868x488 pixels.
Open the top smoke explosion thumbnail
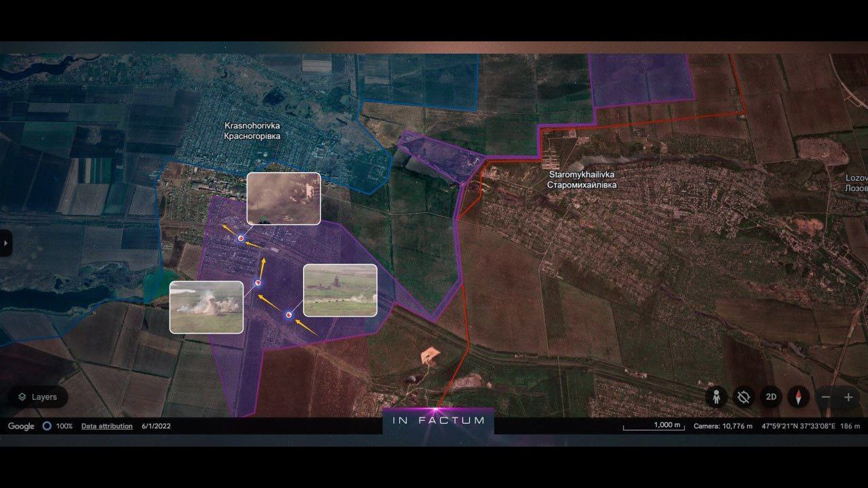pos(283,198)
